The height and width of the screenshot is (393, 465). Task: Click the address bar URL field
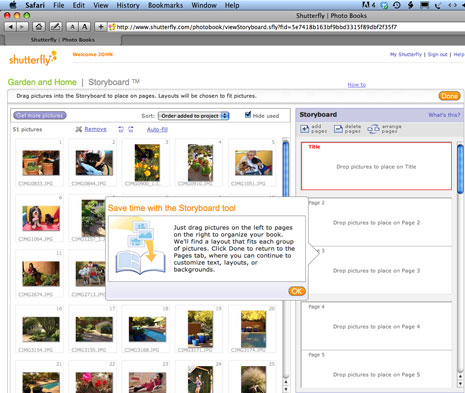(x=287, y=27)
